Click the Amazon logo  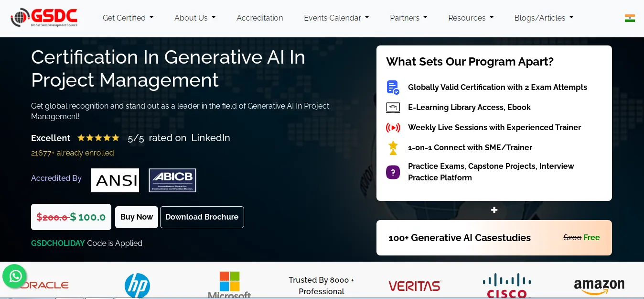(599, 287)
